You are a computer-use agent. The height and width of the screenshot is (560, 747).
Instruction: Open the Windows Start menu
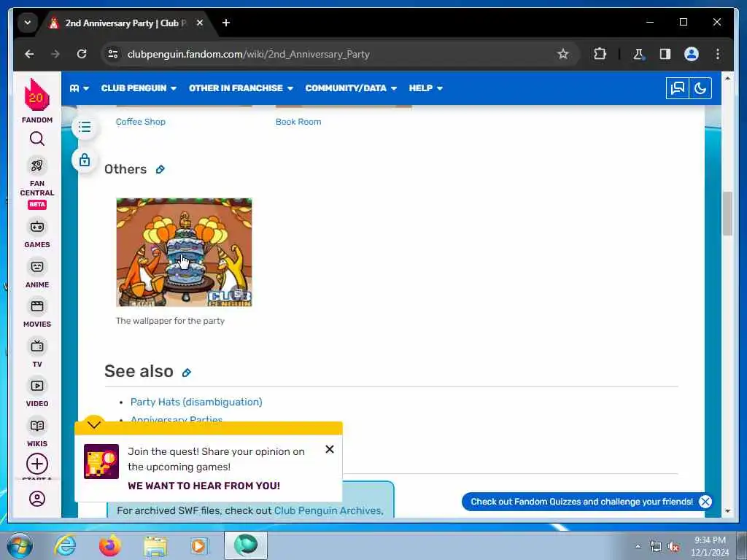pos(20,545)
